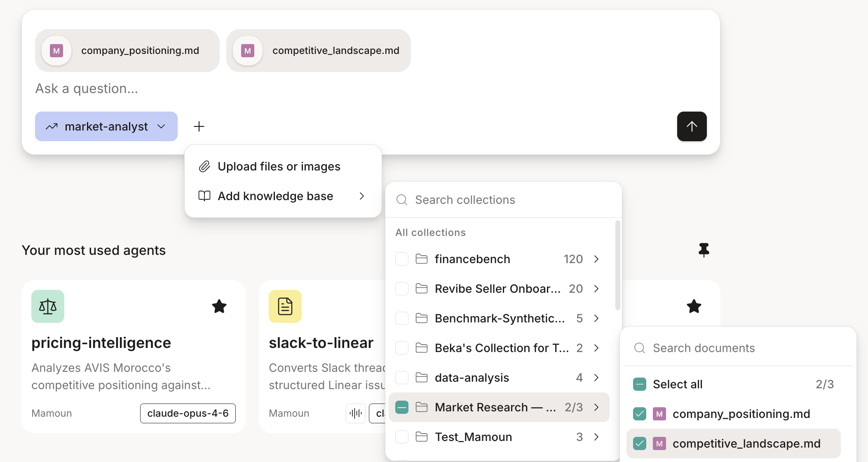This screenshot has width=868, height=462.
Task: Expand Beka's Collection chevron
Action: [x=596, y=348]
